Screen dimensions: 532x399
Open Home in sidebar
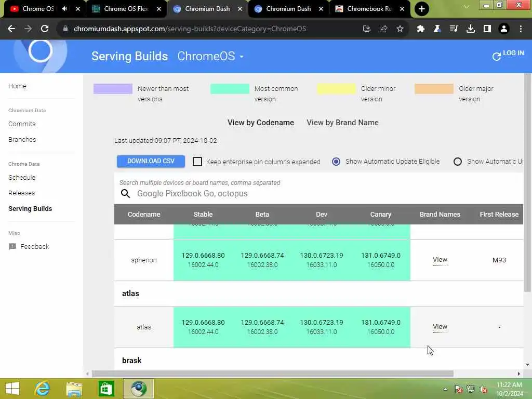[17, 86]
